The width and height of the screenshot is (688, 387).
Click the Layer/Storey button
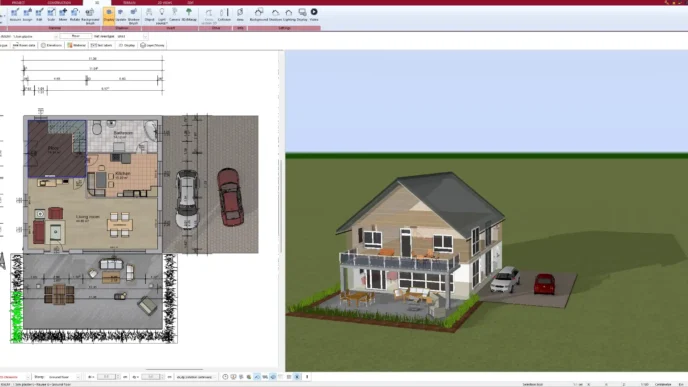click(152, 45)
